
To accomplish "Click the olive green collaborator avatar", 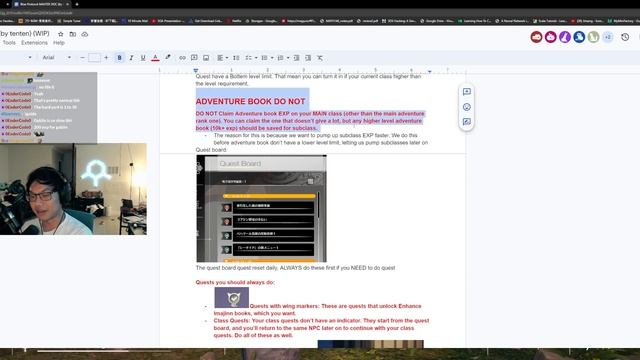I will pyautogui.click(x=593, y=37).
